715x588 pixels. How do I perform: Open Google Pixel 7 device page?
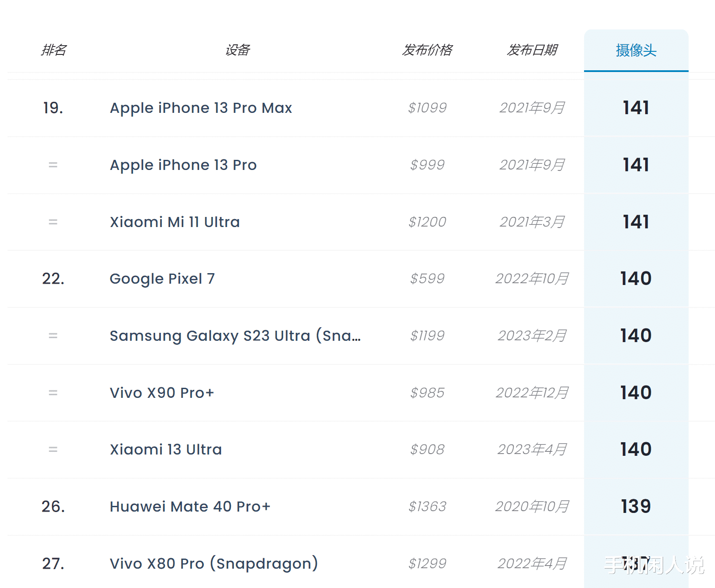(x=162, y=279)
